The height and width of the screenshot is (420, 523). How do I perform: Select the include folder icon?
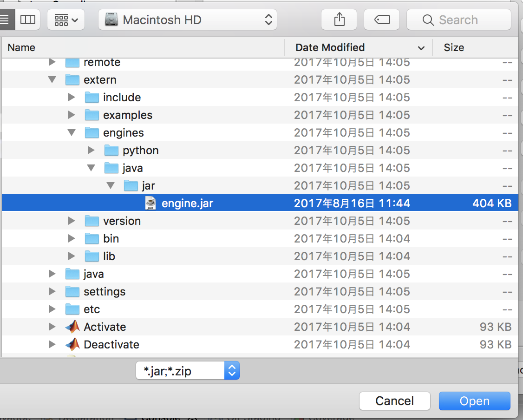pos(92,97)
